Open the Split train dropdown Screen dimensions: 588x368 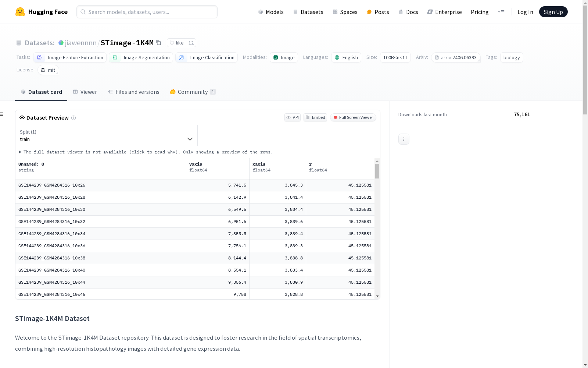click(107, 135)
